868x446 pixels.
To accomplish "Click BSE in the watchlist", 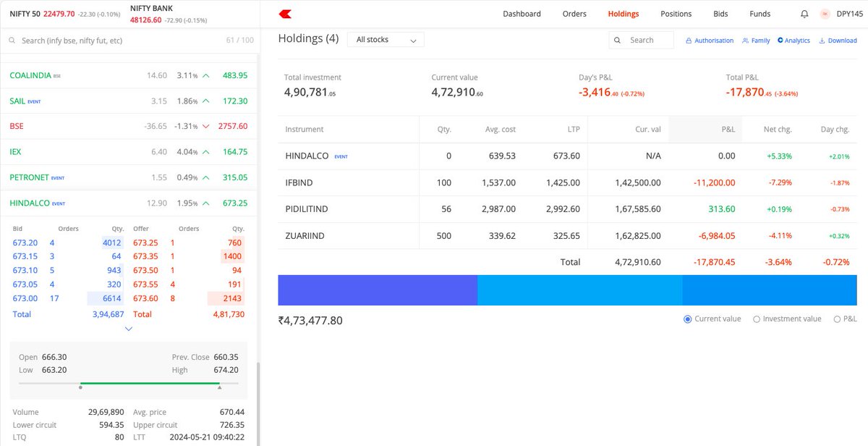I will pos(17,126).
